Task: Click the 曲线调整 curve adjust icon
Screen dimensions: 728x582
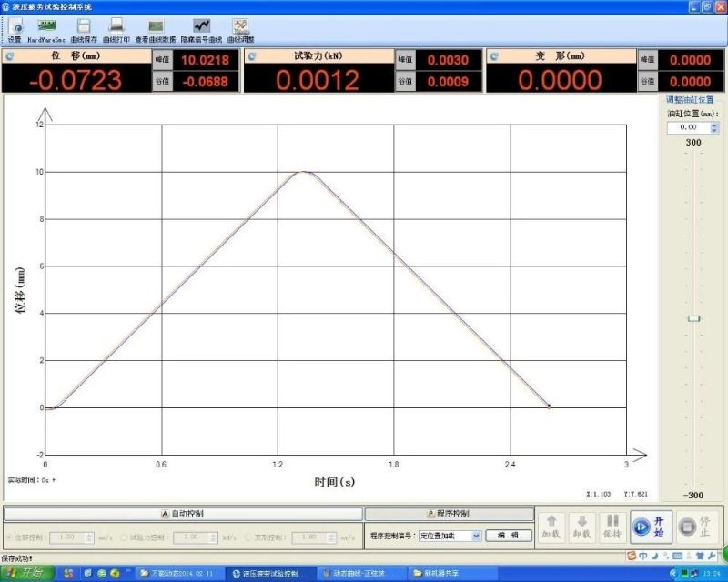Action: (x=240, y=30)
